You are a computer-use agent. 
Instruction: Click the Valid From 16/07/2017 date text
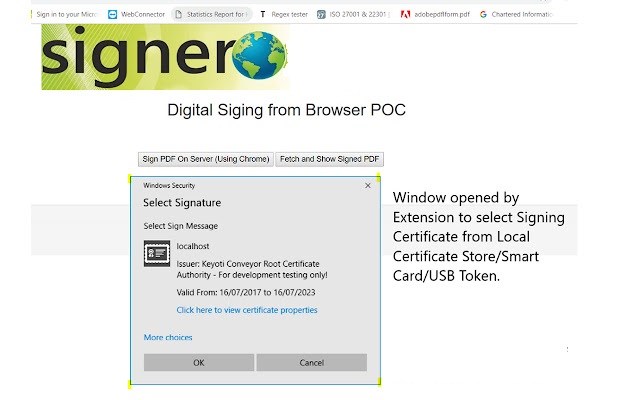(246, 292)
